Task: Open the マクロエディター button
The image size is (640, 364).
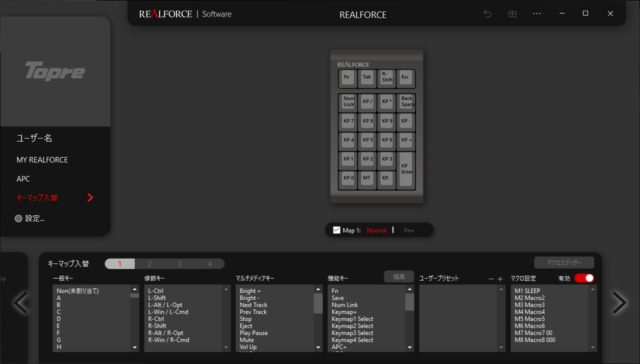Action: tap(564, 263)
